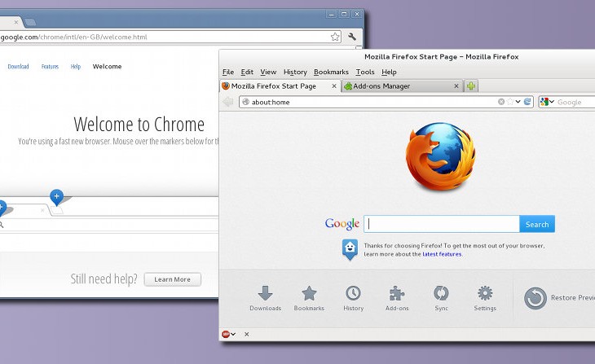
Task: Click Download link on Chrome welcome page
Action: click(18, 66)
